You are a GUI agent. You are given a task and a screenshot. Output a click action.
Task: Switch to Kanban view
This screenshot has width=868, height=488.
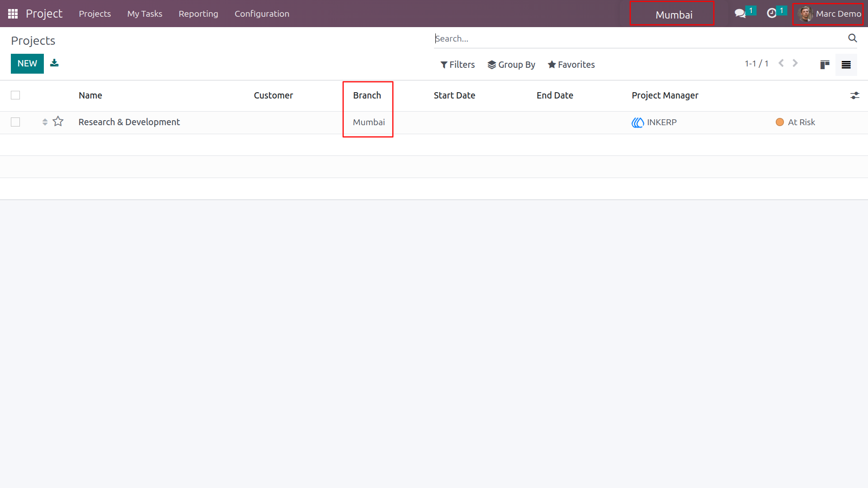(x=825, y=65)
